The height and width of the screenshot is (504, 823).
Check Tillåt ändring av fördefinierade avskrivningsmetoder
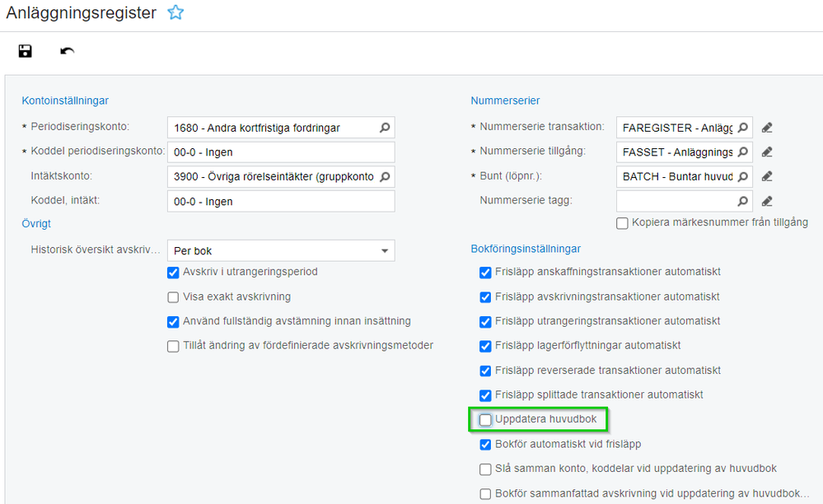(173, 346)
